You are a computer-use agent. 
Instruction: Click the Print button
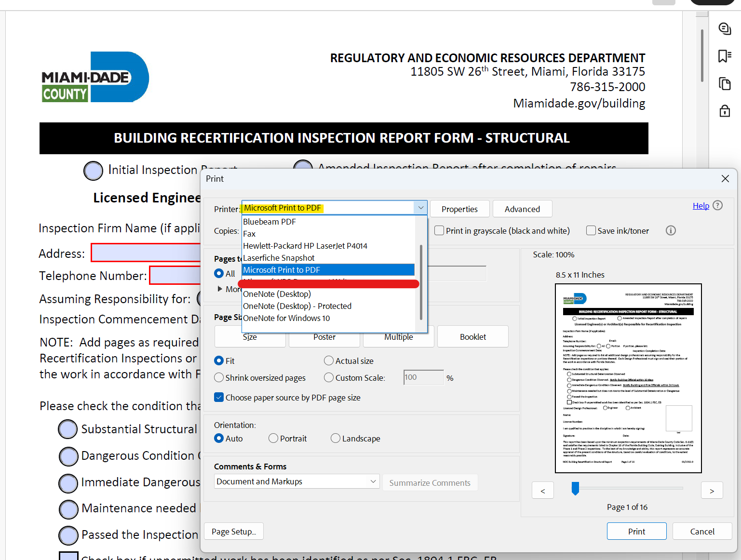pos(636,531)
